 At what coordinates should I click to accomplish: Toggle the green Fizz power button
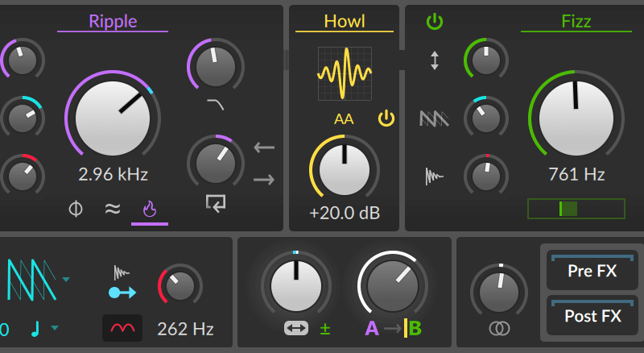pyautogui.click(x=435, y=22)
